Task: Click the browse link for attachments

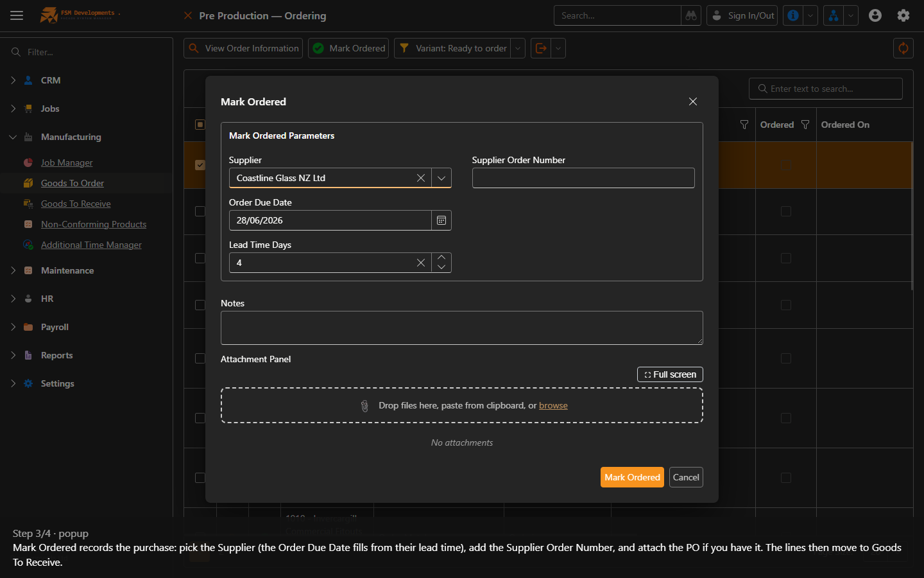Action: [x=553, y=405]
